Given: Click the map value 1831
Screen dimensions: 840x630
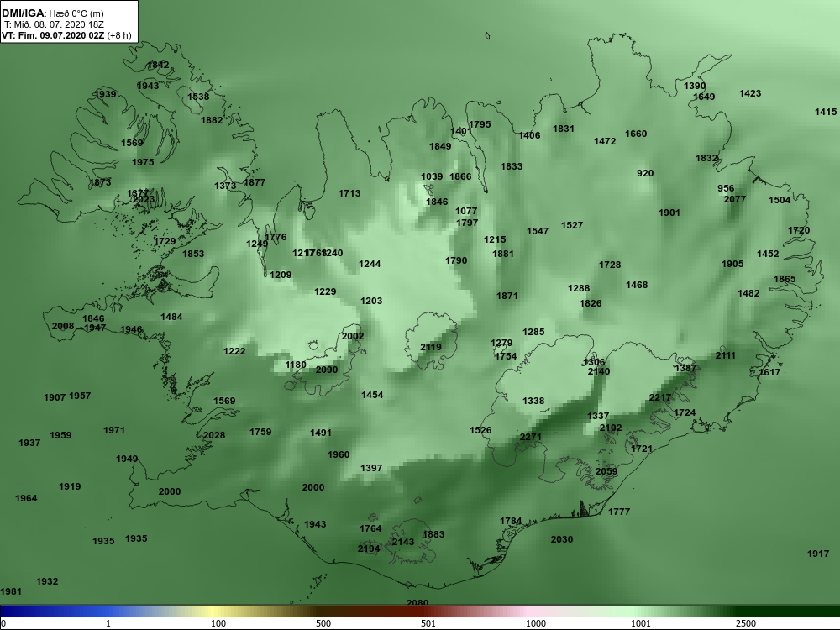Looking at the screenshot, I should 563,129.
